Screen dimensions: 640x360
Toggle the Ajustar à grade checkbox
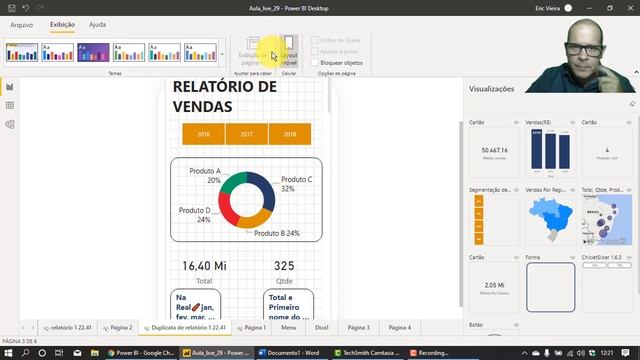[x=315, y=51]
